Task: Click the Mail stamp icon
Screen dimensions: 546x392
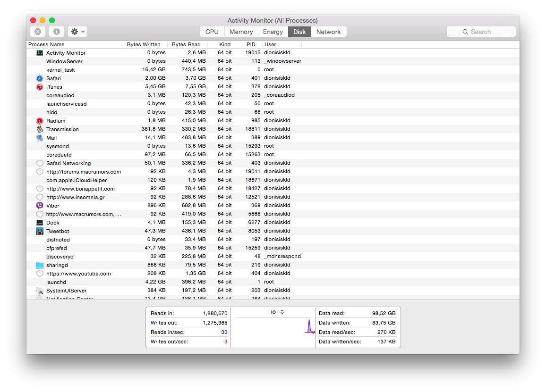Action: pos(40,138)
